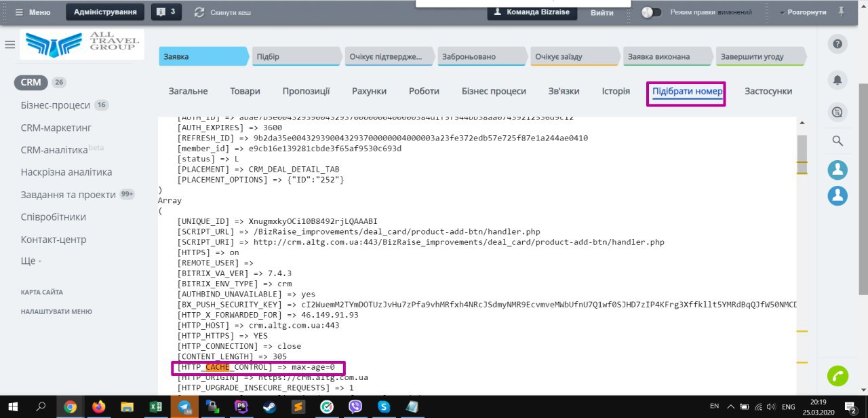Switch to the Товари tab
This screenshot has width=868, height=418.
[245, 91]
